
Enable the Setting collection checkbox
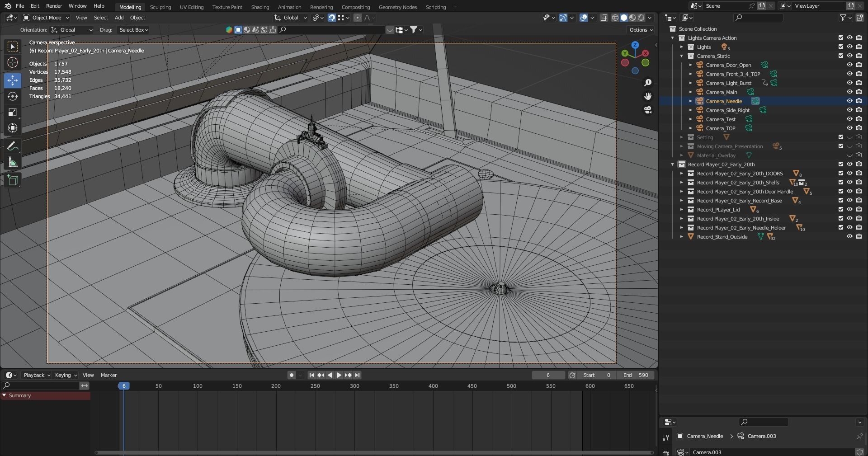pos(841,137)
